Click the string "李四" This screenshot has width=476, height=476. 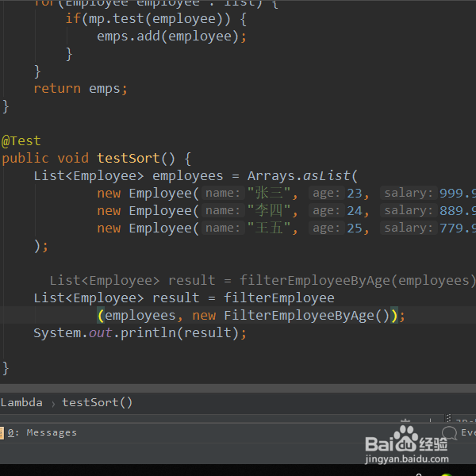coord(269,211)
